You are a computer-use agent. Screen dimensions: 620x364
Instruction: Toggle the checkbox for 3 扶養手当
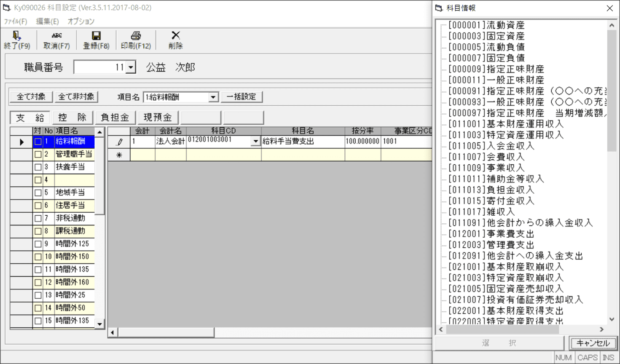point(38,167)
